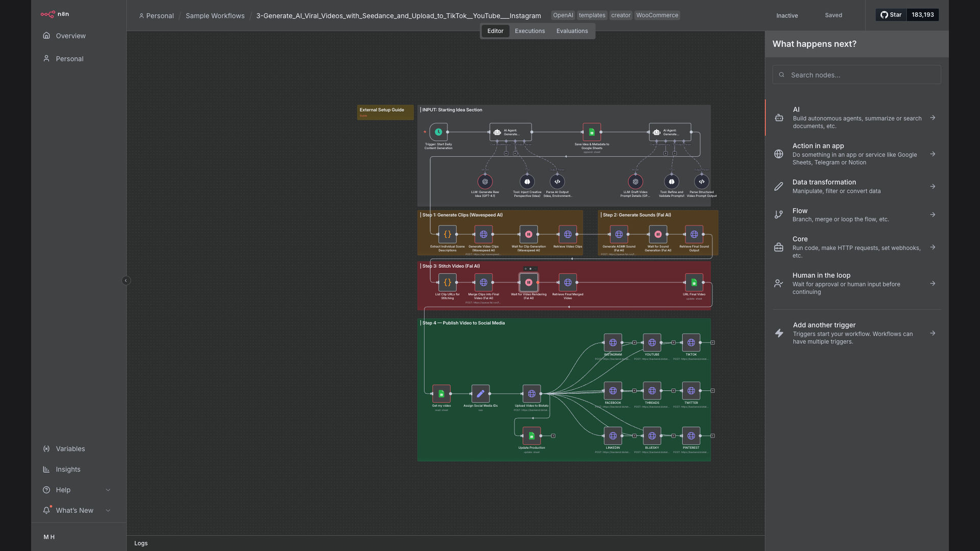This screenshot has height=551, width=980.
Task: Switch to the Editor tab
Action: click(x=495, y=31)
